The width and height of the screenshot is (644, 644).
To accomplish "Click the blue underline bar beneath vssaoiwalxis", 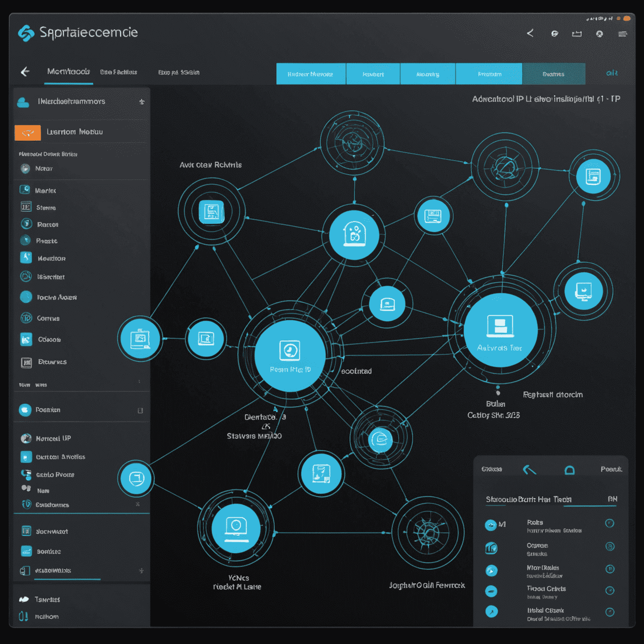I will point(67,579).
